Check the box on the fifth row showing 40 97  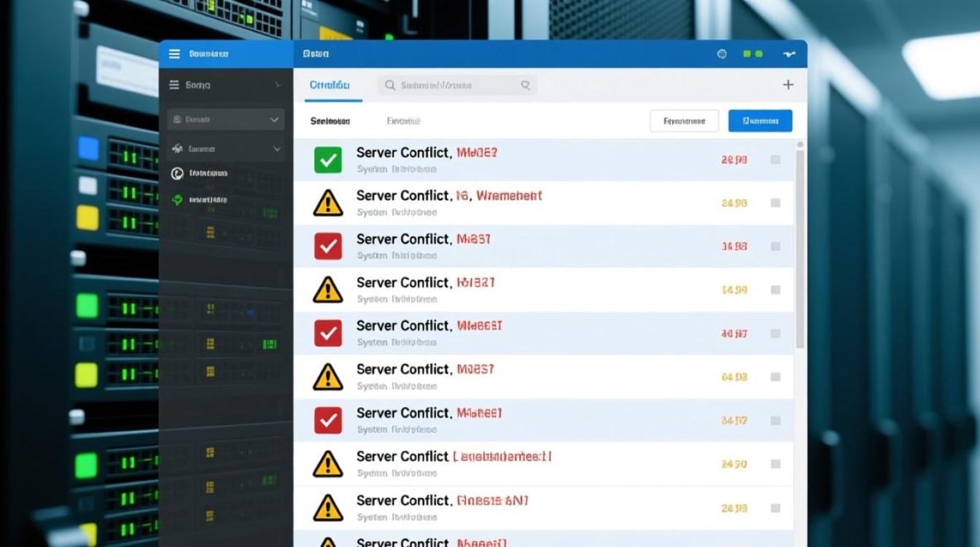click(775, 333)
